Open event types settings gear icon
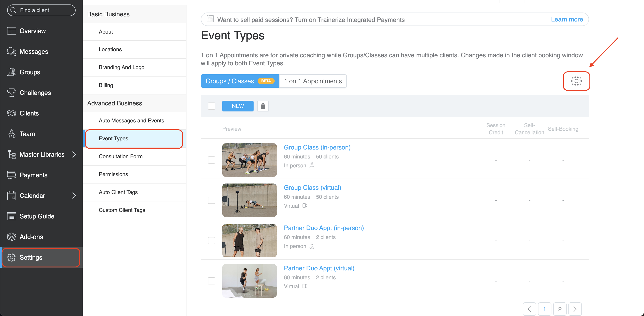The image size is (644, 316). click(x=576, y=81)
